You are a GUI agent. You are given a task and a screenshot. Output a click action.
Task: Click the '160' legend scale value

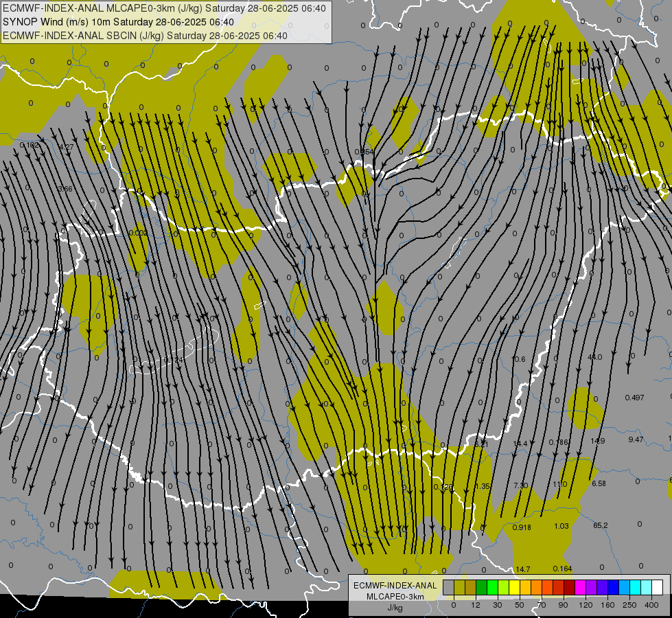point(607,605)
